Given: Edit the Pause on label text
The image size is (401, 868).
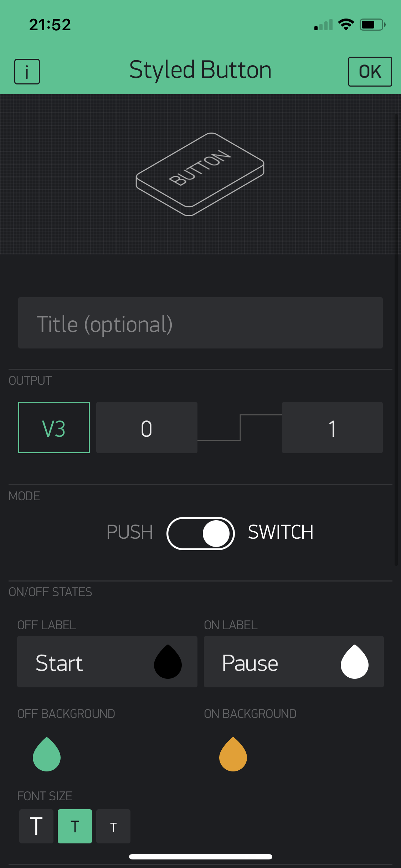Looking at the screenshot, I should [x=271, y=662].
